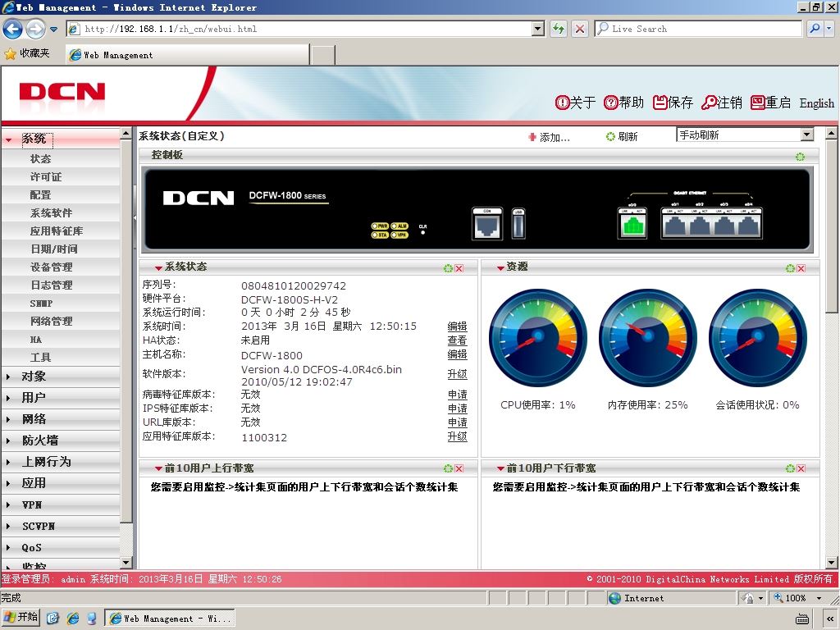Open 许可证 in sidebar
Viewport: 840px width, 630px height.
46,177
